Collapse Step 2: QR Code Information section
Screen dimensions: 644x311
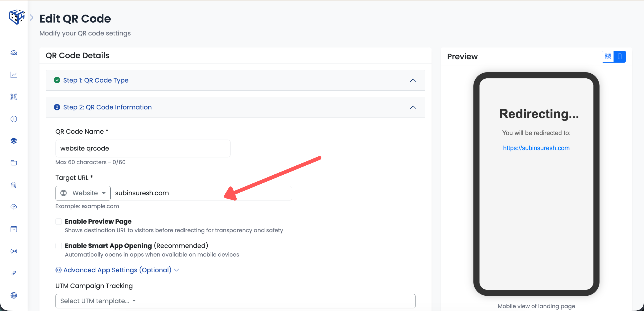pos(413,107)
